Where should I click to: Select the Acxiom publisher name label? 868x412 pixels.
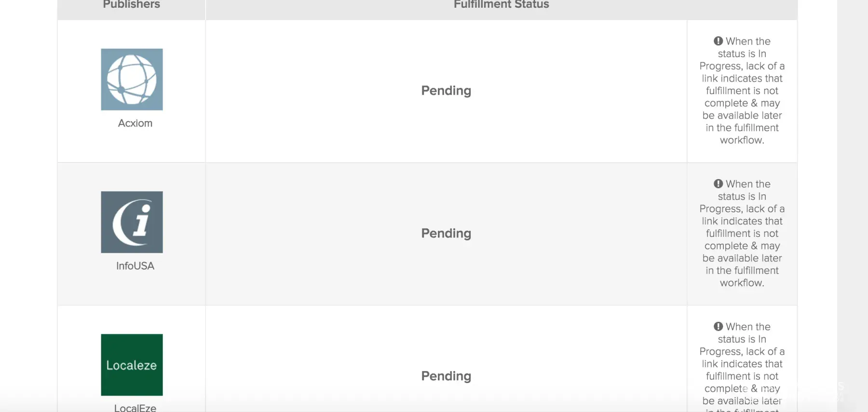[135, 124]
